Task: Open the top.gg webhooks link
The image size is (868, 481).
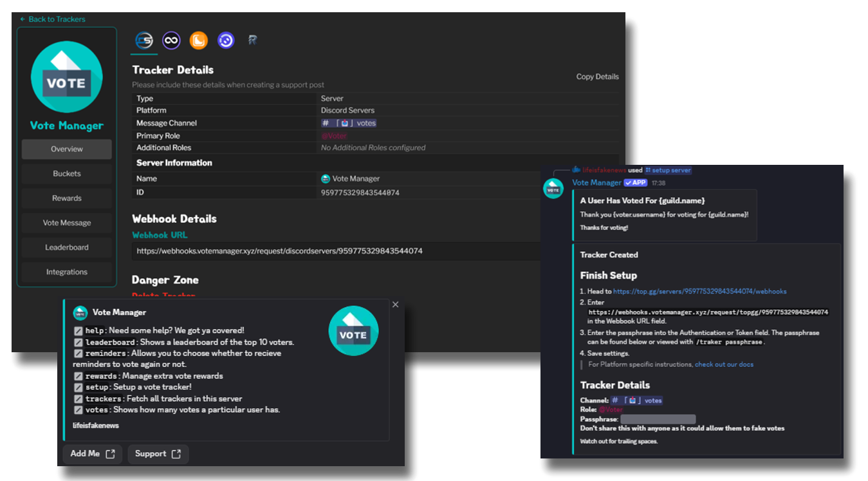Action: point(699,292)
